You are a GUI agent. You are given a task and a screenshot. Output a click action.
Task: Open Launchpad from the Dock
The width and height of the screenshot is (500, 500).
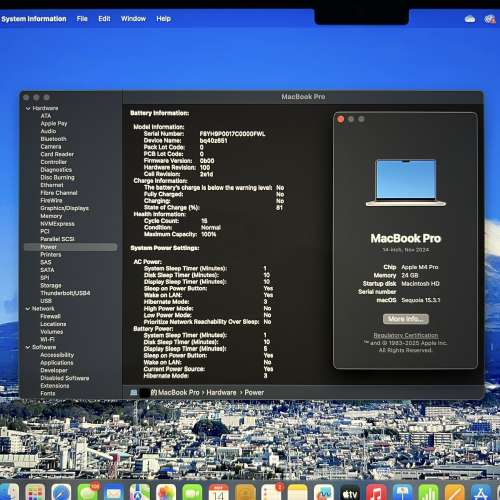(35, 492)
